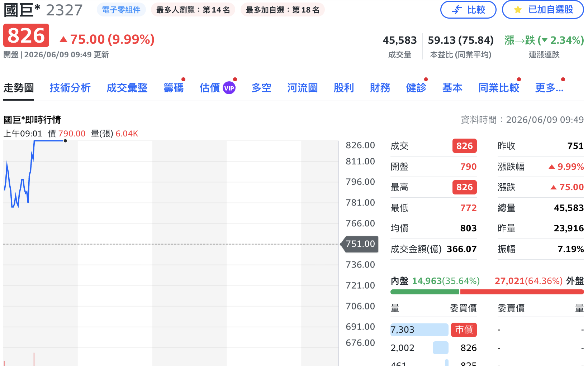Click the 最多加自選：第18名 badge
The width and height of the screenshot is (588, 366).
[283, 10]
